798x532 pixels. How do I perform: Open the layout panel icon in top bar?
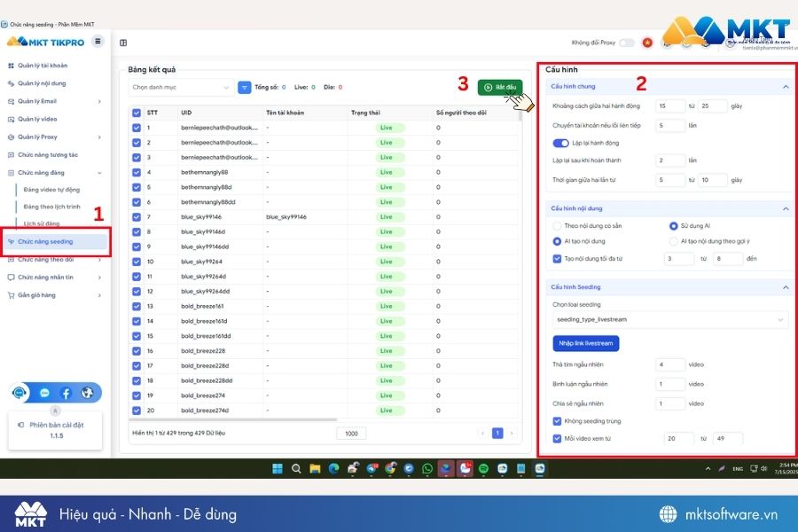(x=123, y=43)
